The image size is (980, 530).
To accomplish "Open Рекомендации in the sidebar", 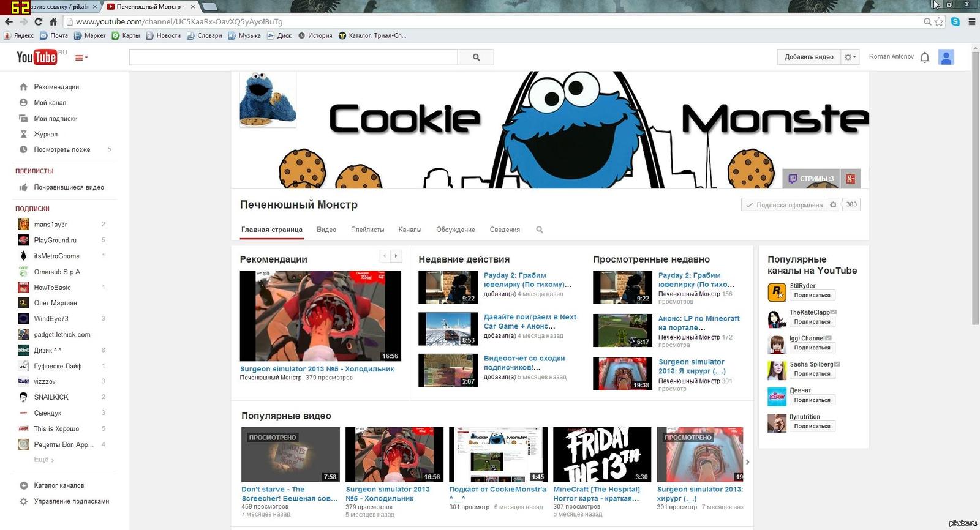I will point(56,87).
